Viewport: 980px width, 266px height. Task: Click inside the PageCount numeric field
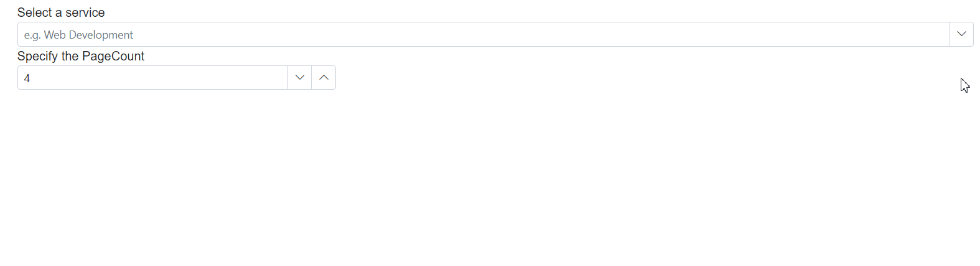153,78
